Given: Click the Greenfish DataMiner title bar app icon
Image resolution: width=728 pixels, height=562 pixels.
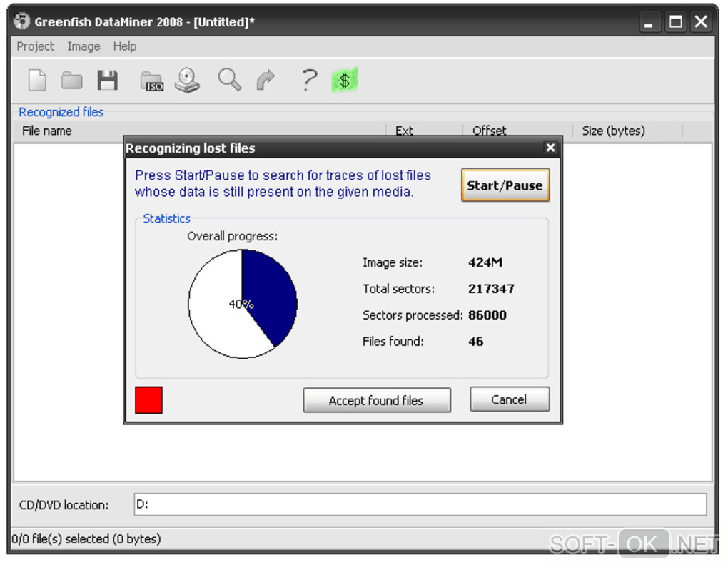Looking at the screenshot, I should tap(21, 21).
